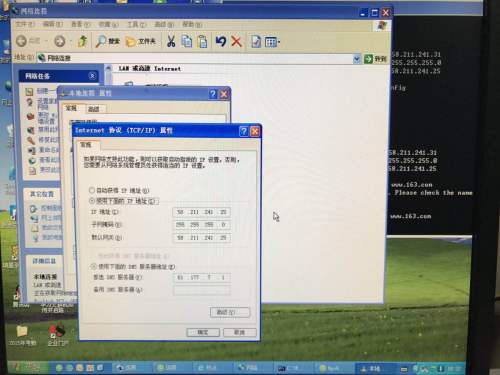Open Control Panel link under Other Places
This screenshot has height=375, width=500.
(x=51, y=208)
